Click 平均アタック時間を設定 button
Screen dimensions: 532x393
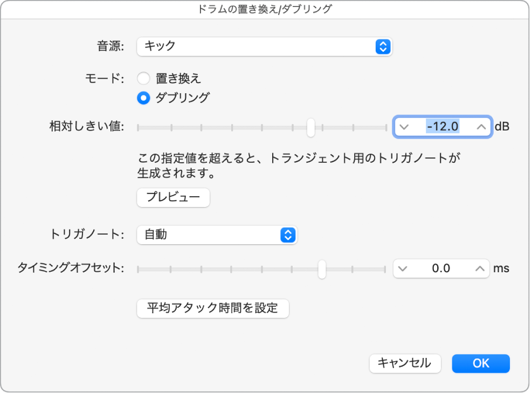pyautogui.click(x=213, y=308)
